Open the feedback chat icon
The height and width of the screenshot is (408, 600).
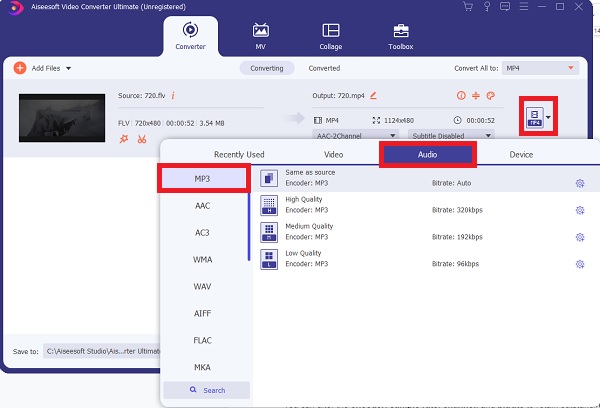tap(505, 7)
